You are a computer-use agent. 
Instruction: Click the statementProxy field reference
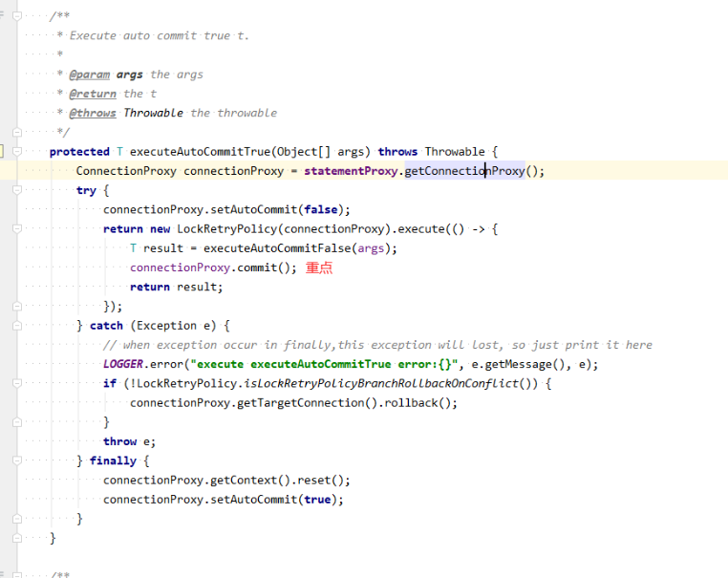coord(351,171)
